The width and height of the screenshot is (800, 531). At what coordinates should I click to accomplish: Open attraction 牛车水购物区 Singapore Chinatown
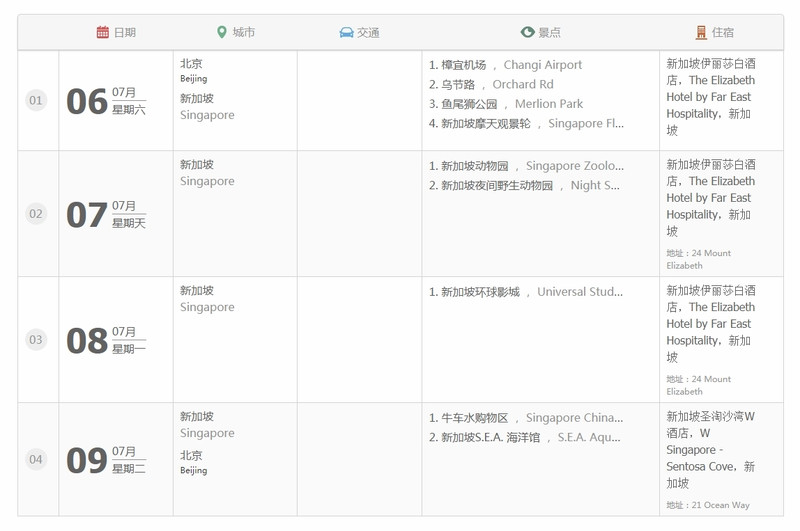pos(526,418)
